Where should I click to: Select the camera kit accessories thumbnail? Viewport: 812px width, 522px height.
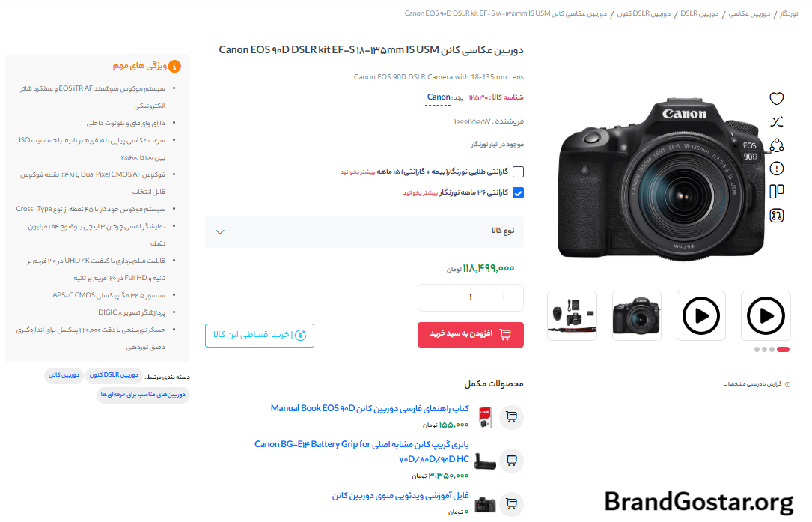tap(573, 315)
